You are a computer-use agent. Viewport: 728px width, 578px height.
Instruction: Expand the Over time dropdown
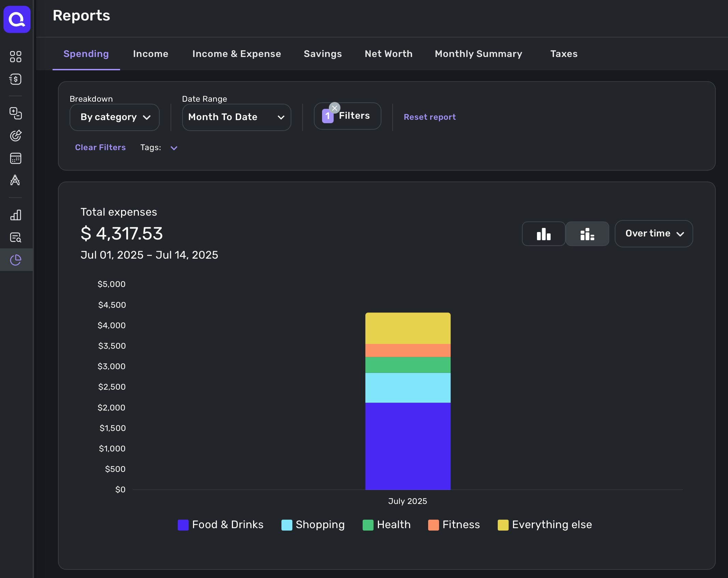pos(654,234)
